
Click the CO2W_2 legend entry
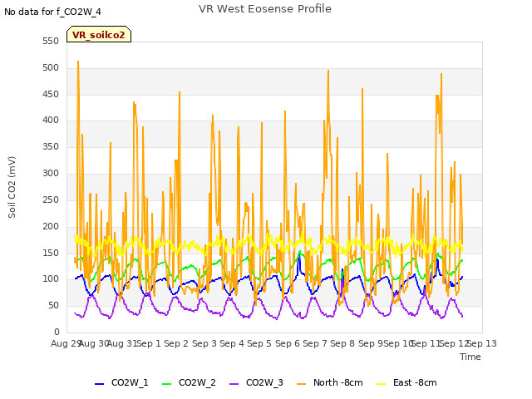click(x=189, y=382)
